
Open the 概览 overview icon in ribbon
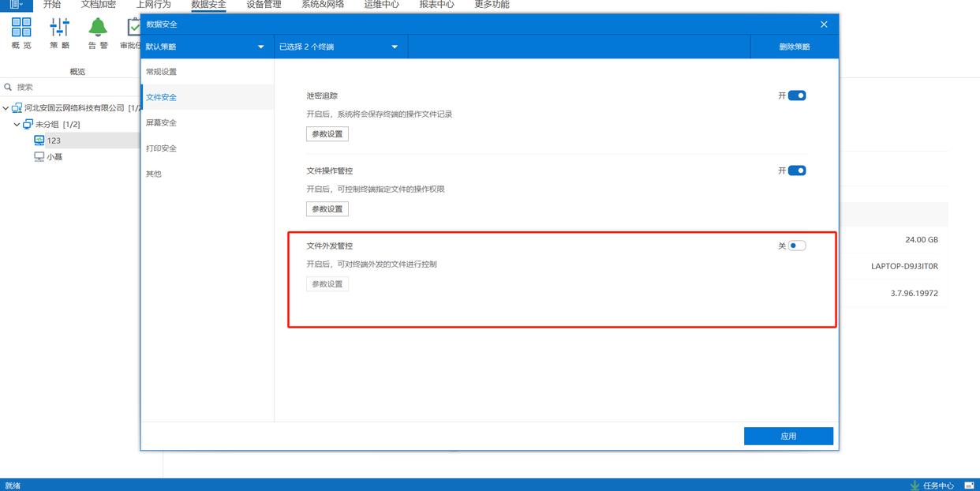[21, 27]
